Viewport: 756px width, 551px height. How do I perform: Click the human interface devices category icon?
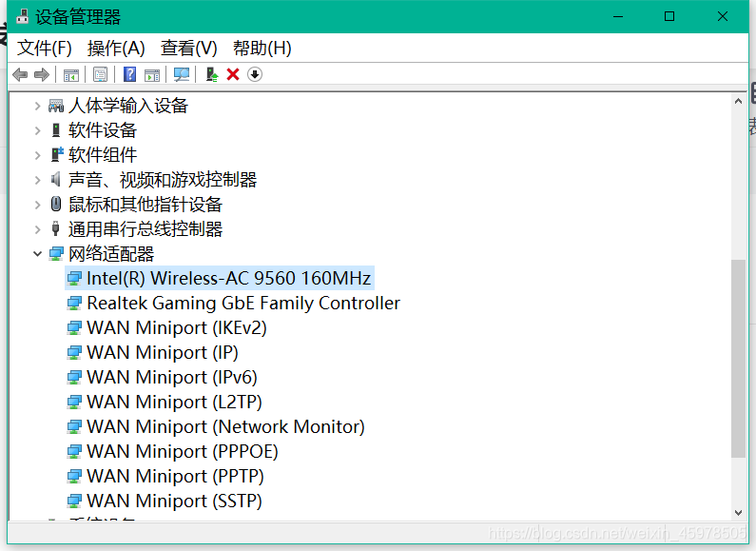pyautogui.click(x=56, y=106)
